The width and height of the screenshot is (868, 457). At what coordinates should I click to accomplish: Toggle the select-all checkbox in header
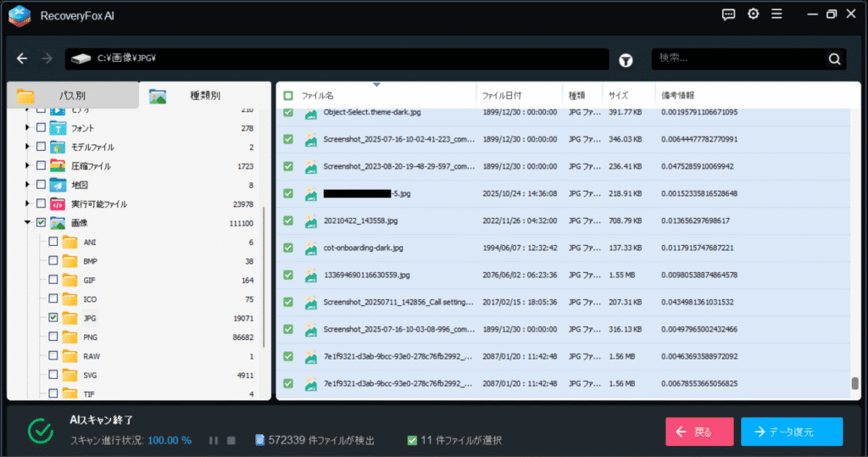[288, 96]
